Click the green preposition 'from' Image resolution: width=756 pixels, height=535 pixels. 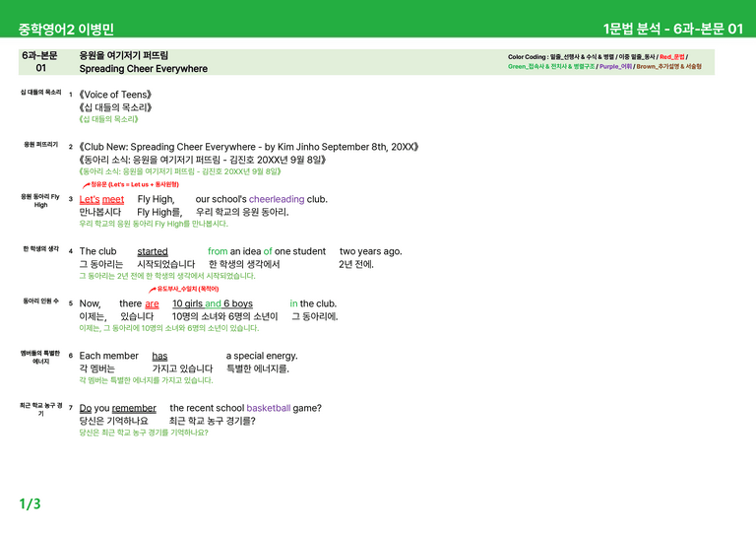pos(218,251)
